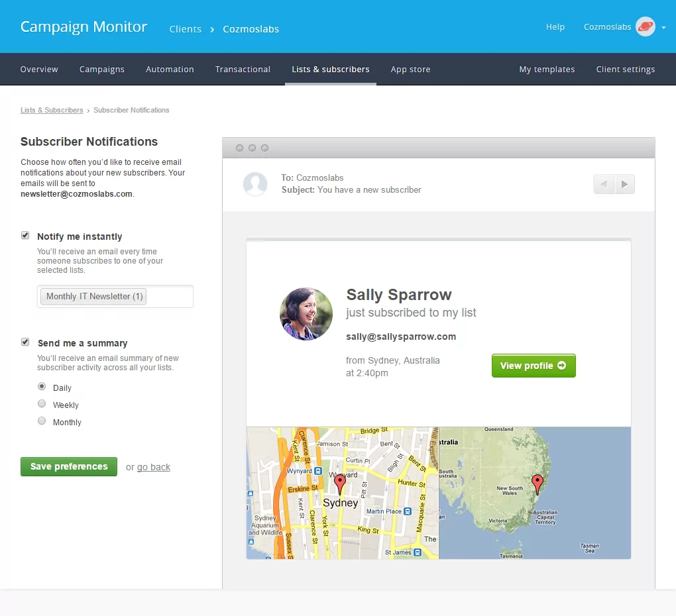Click Monthly IT Newsletter (1) list tag
The image size is (676, 616).
(93, 296)
